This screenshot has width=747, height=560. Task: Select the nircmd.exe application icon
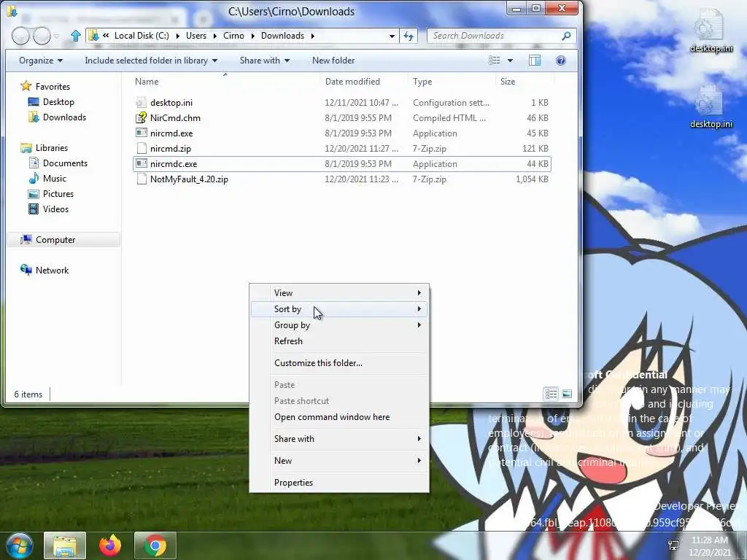[141, 133]
